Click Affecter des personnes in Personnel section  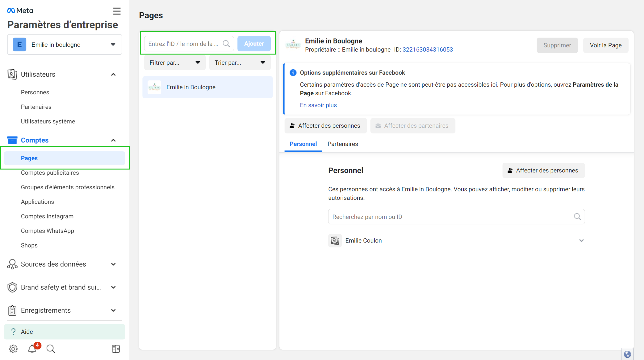(543, 170)
